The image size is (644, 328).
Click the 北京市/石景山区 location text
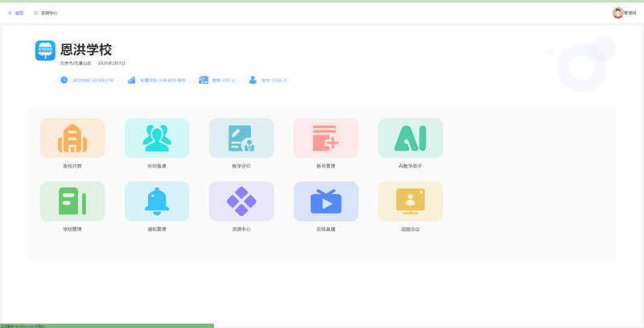click(76, 64)
